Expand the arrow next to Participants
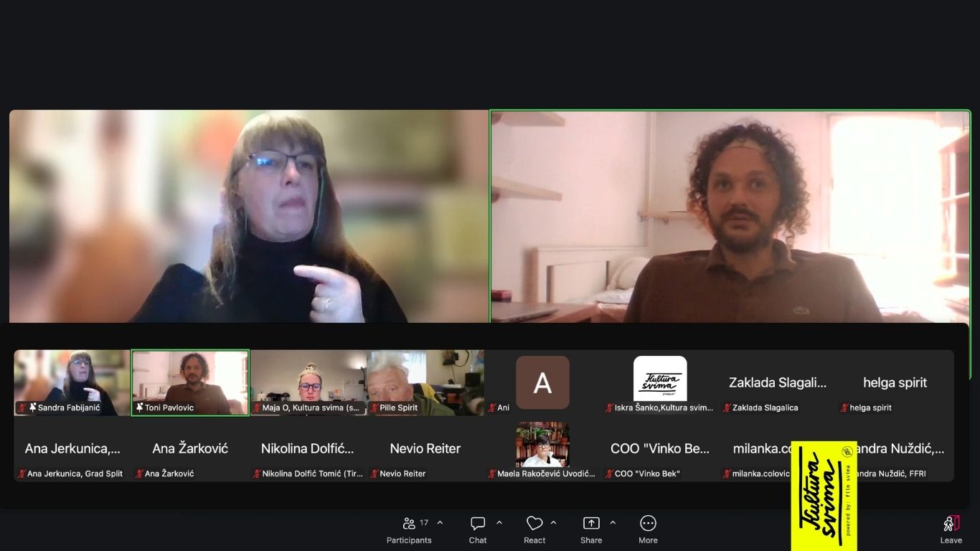 point(440,523)
